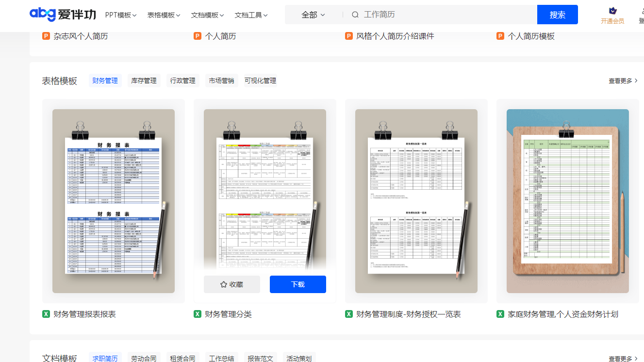Open the 财务管理制度-财务授权一览表 thumbnail
Image resolution: width=644 pixels, height=362 pixels.
[x=416, y=201]
